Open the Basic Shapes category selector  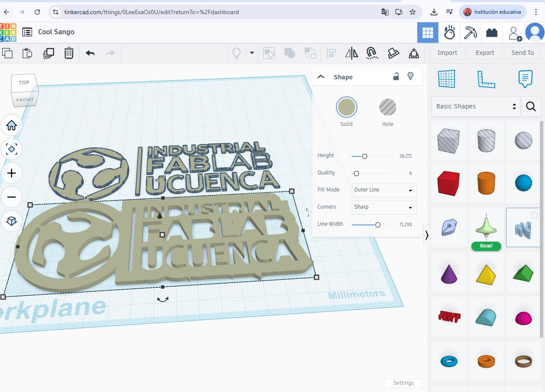[476, 106]
